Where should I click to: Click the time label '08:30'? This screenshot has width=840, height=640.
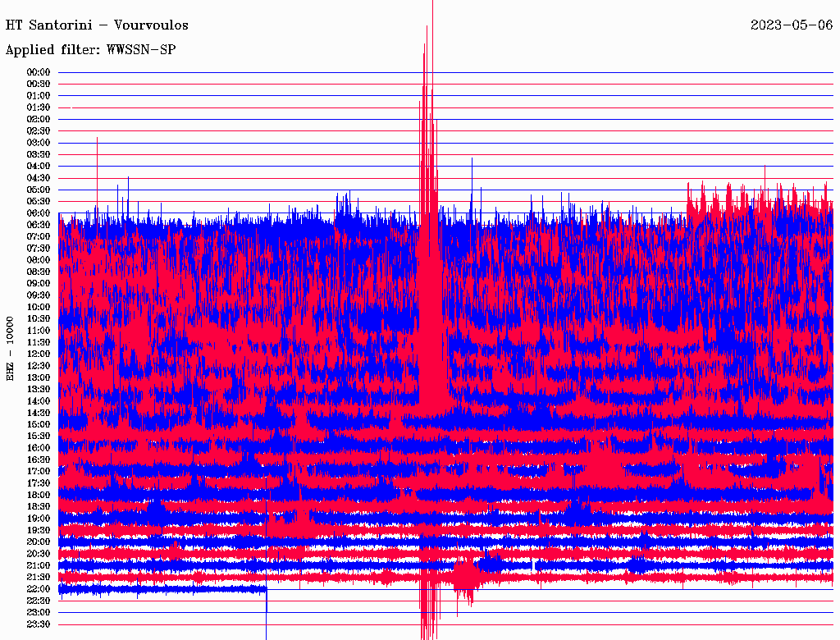click(39, 272)
